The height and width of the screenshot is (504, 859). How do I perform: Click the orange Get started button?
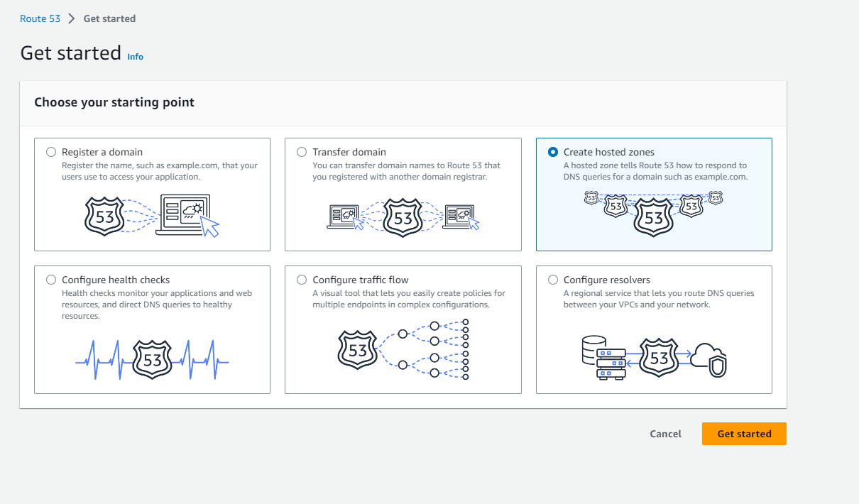coord(744,434)
